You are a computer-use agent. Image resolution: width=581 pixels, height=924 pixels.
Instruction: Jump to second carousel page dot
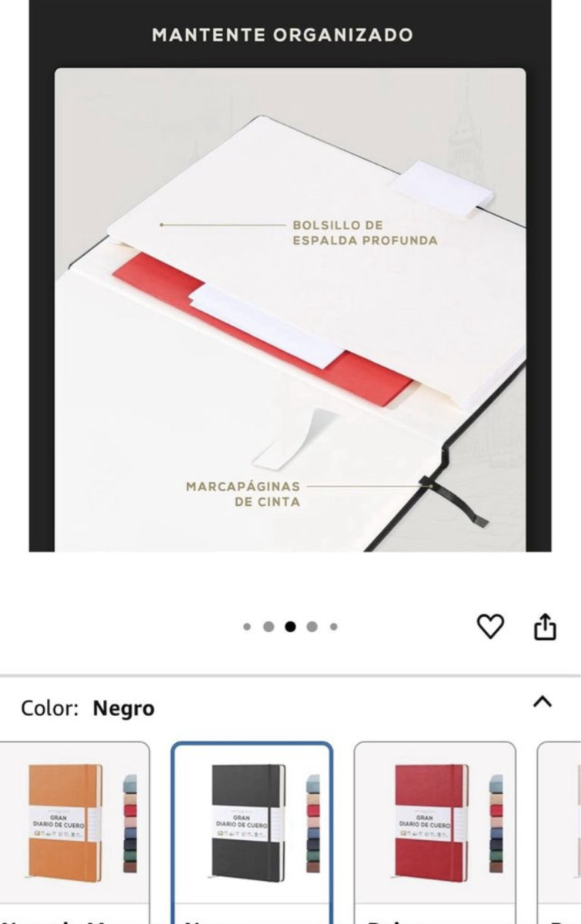(269, 627)
